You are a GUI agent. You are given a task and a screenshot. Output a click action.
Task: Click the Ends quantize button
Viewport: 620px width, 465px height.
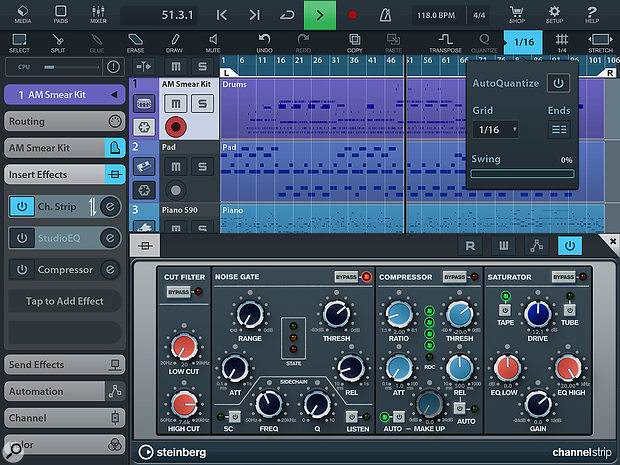coord(559,129)
